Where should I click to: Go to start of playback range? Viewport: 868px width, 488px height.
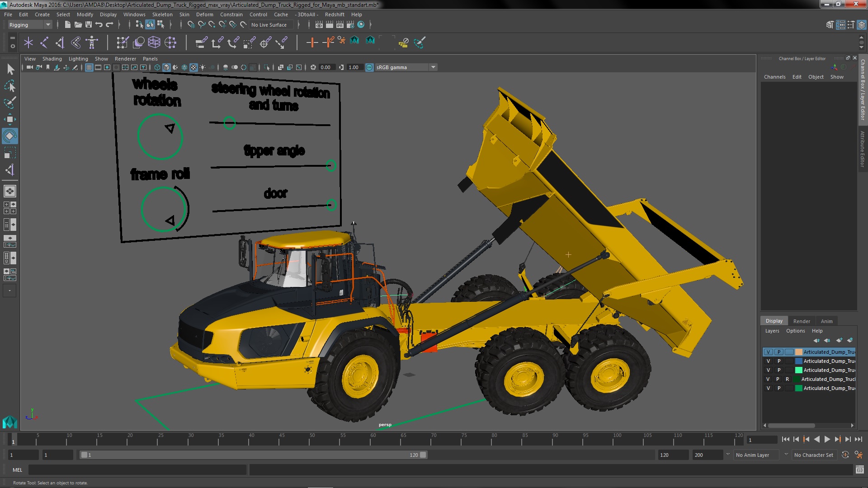point(785,439)
